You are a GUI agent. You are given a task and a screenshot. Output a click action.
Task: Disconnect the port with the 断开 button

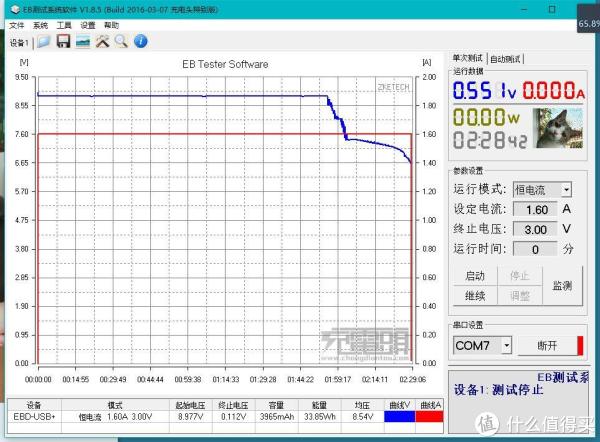pyautogui.click(x=550, y=346)
